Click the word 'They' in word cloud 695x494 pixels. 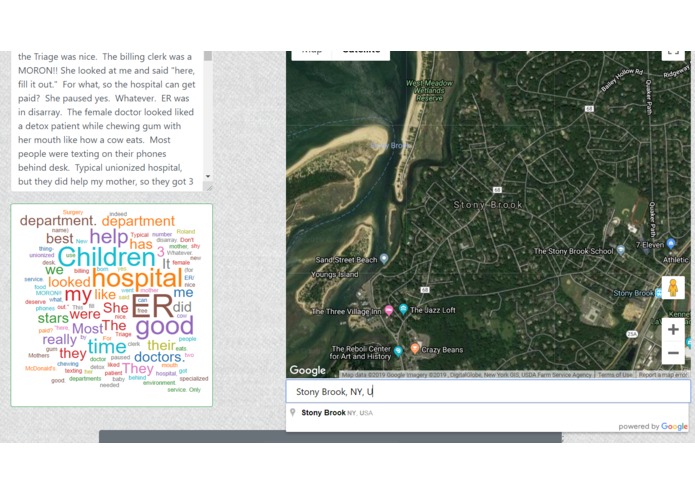pyautogui.click(x=138, y=368)
